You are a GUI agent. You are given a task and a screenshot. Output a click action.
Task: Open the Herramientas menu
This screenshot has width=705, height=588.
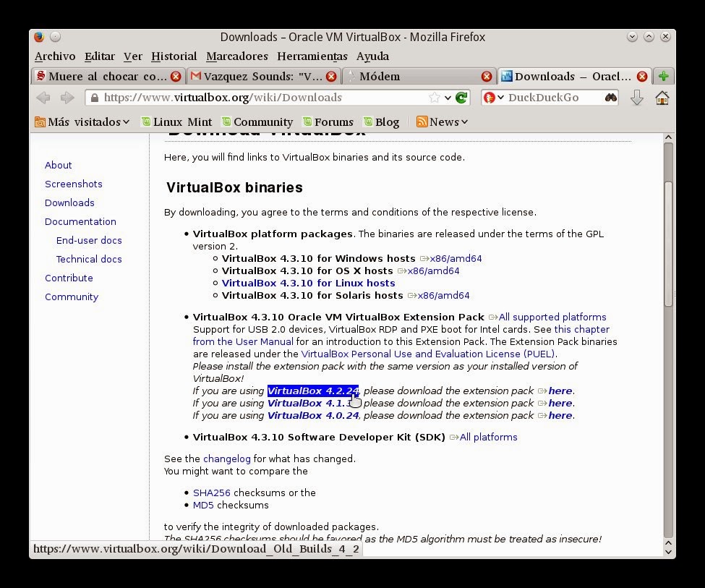(312, 56)
